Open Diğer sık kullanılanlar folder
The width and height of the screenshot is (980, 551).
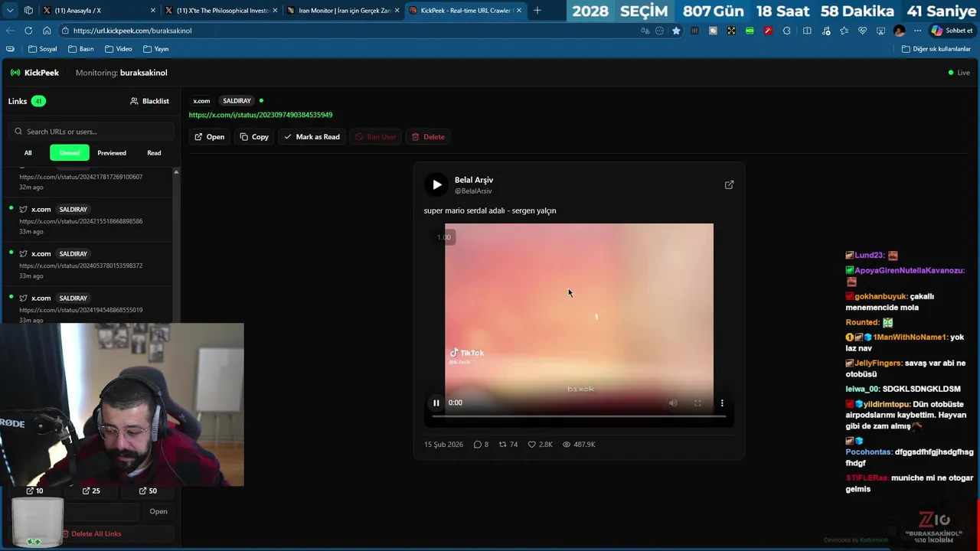(936, 49)
